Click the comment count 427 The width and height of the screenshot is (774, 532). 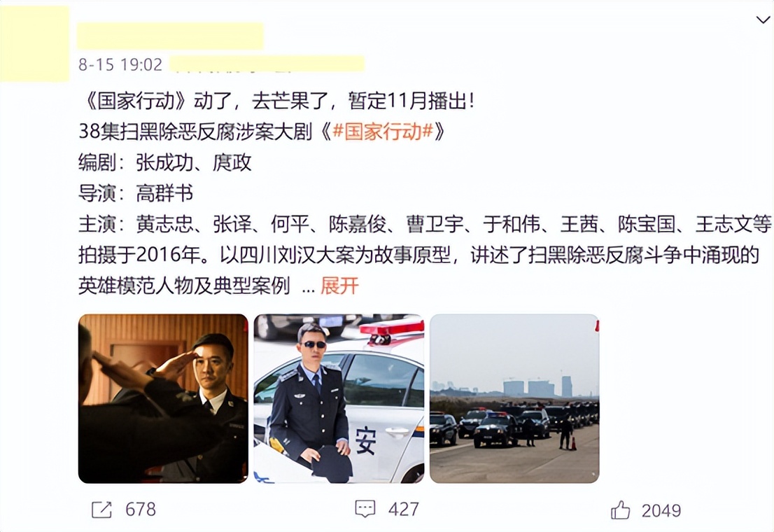(404, 510)
